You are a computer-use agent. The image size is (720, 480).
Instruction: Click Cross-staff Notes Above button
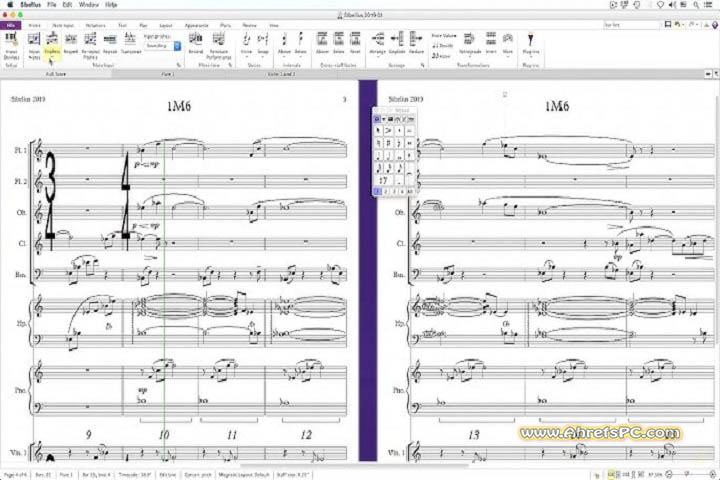322,44
